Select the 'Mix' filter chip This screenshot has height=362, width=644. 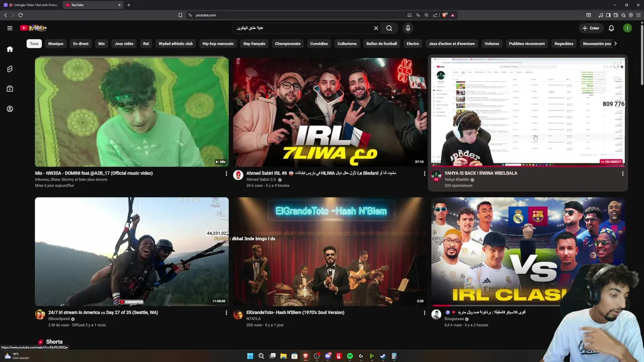coord(102,44)
